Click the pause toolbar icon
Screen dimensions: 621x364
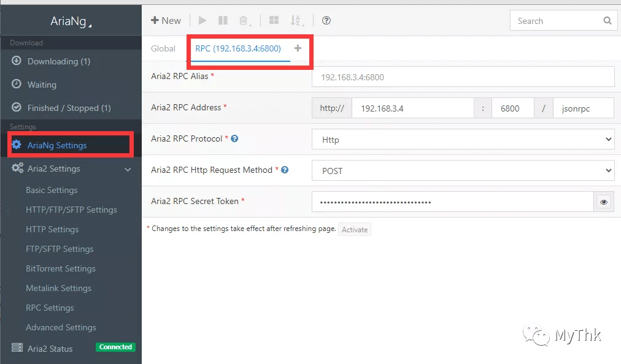tap(223, 20)
